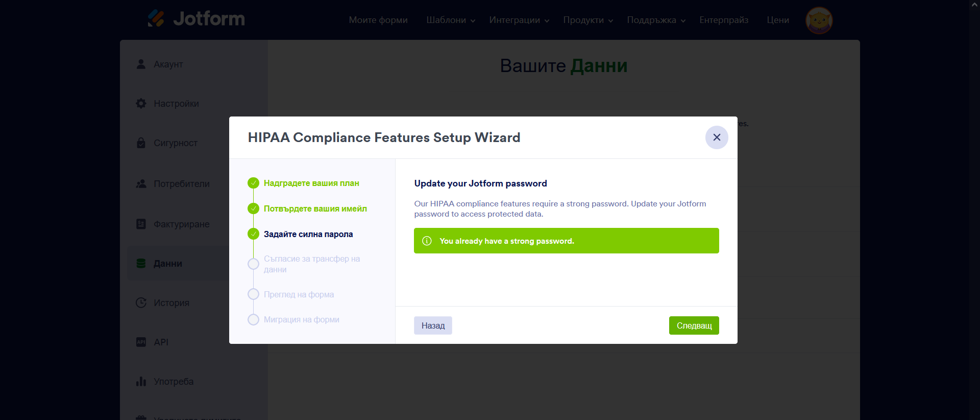Click the Следващ button in wizard

[x=694, y=325]
